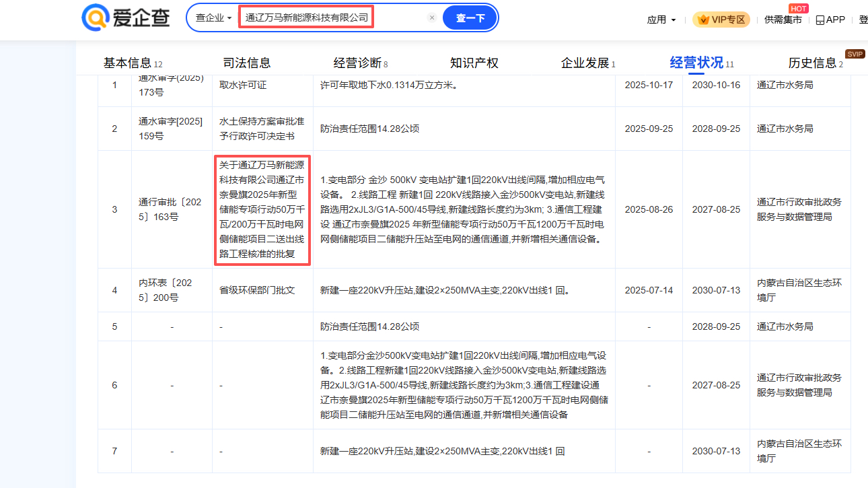Switch to the 基本信息 tab

(133, 63)
